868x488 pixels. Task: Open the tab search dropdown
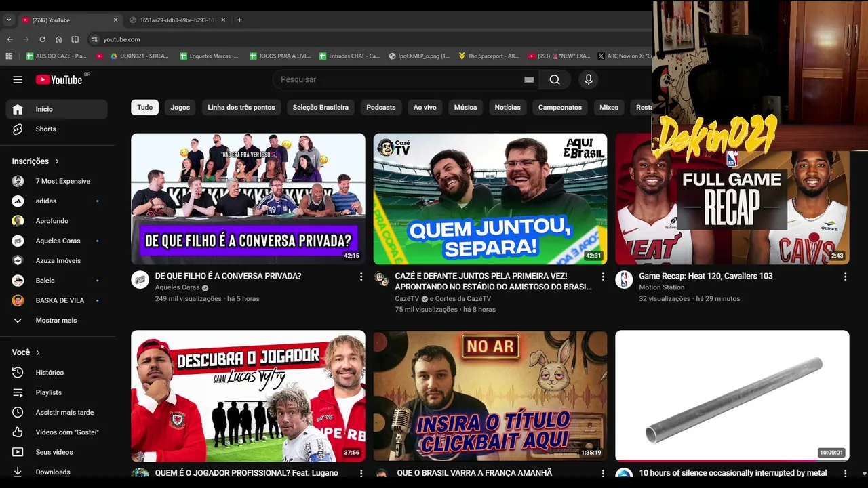tap(9, 20)
